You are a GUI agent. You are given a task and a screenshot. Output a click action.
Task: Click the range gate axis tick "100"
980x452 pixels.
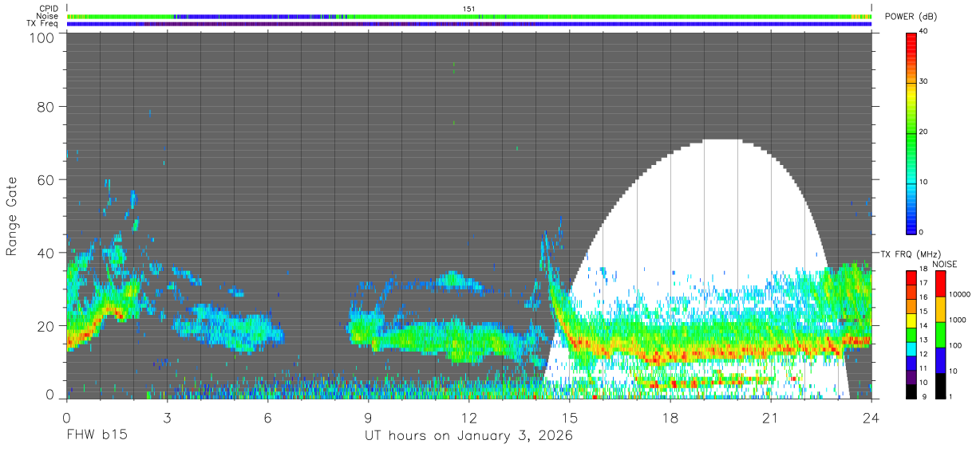point(43,37)
